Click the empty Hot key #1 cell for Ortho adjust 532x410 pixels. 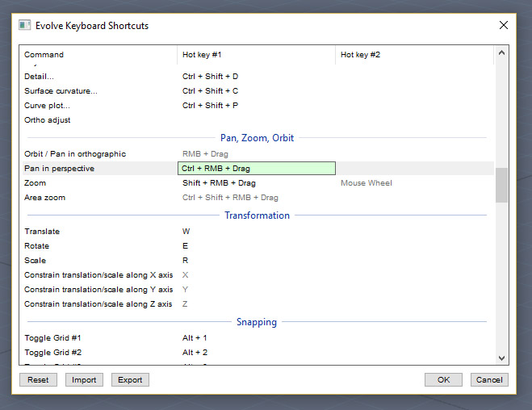point(257,120)
